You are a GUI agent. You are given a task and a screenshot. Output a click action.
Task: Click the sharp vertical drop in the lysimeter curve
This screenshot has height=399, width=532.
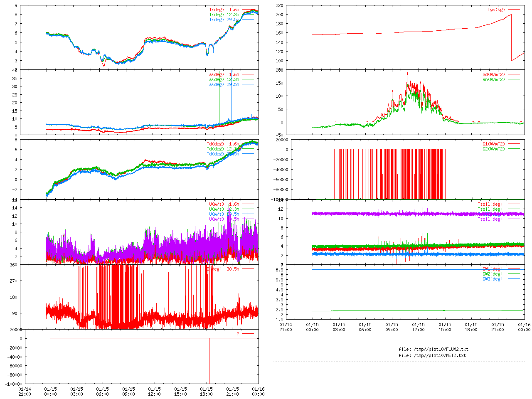point(512,37)
